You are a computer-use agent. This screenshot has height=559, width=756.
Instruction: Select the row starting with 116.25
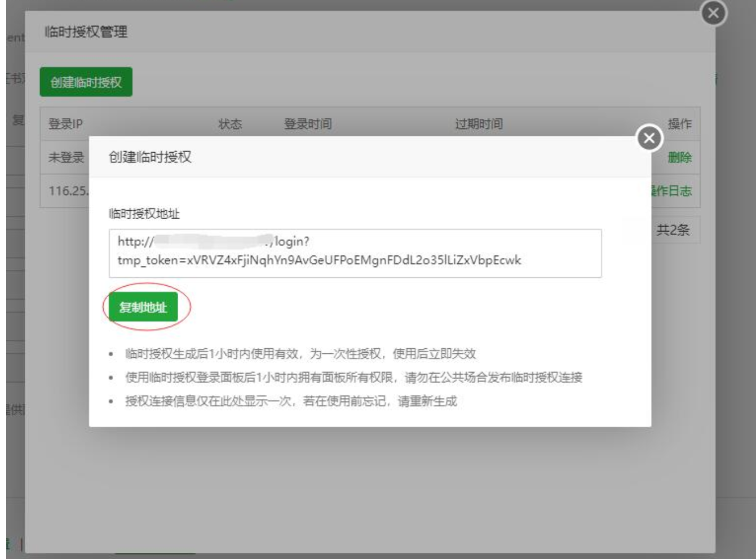(x=68, y=191)
